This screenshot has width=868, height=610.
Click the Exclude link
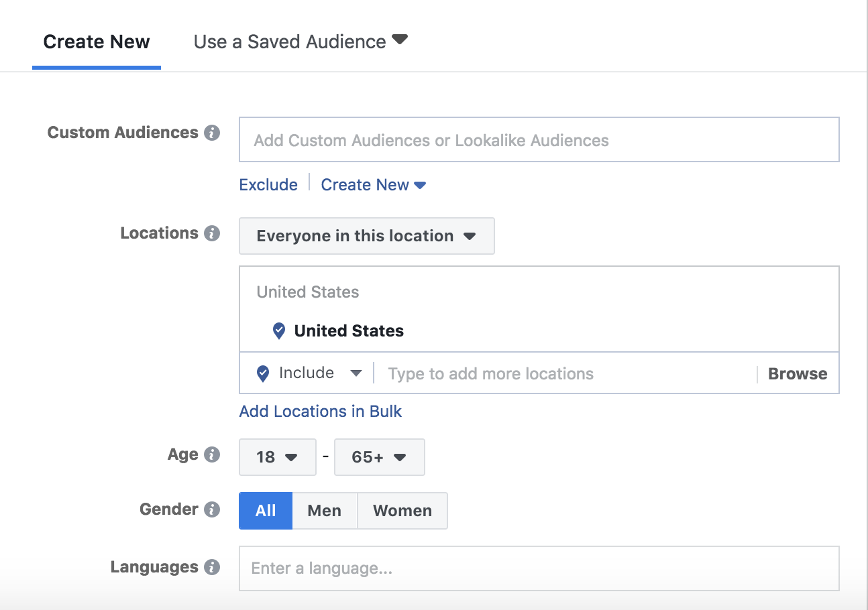coord(268,185)
